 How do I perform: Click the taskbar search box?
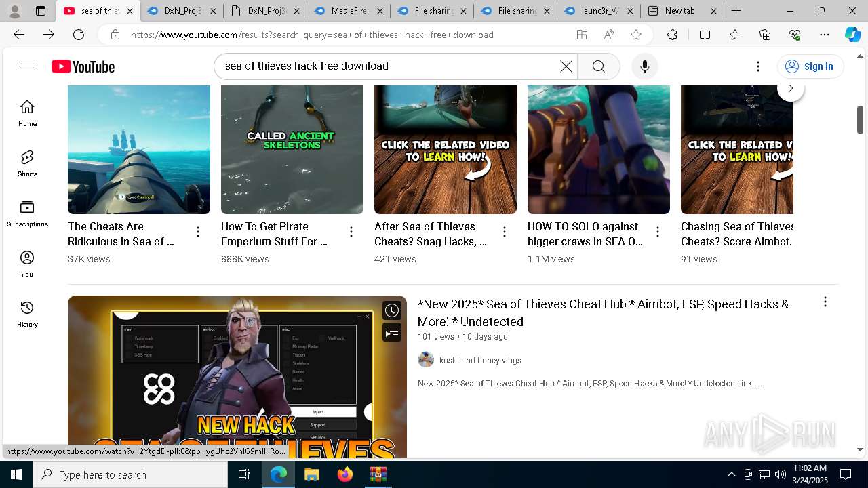130,474
